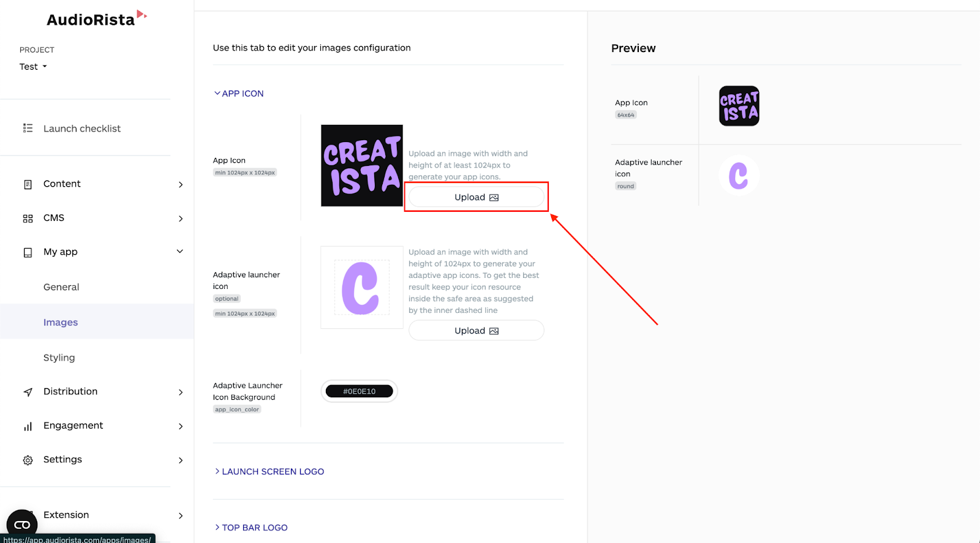This screenshot has height=543, width=980.
Task: Open the General submenu item
Action: pyautogui.click(x=61, y=287)
